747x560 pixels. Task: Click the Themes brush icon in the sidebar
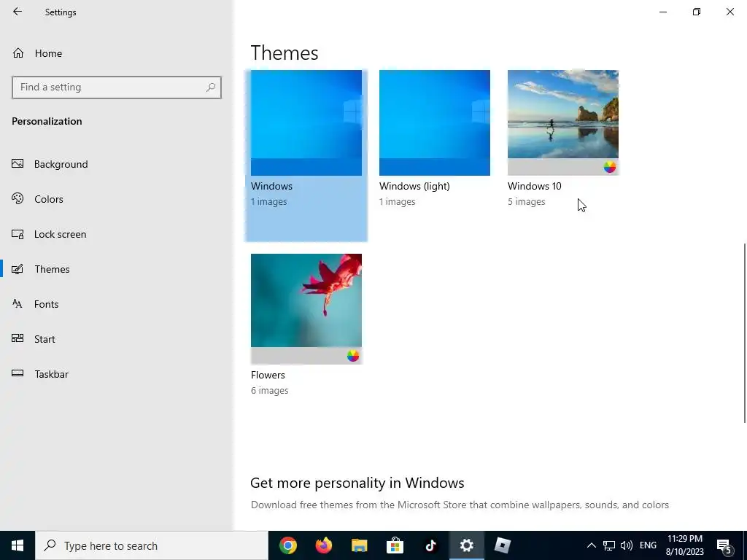[18, 269]
